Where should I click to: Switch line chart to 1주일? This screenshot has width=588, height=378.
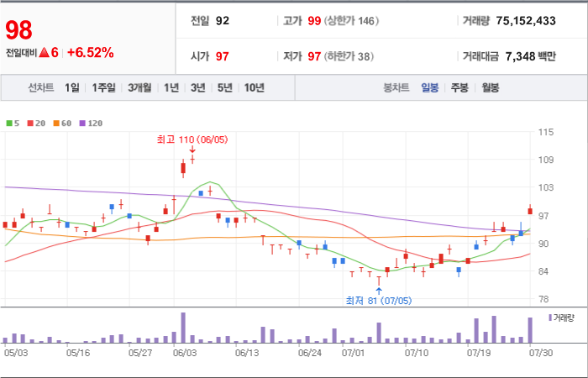(x=103, y=87)
